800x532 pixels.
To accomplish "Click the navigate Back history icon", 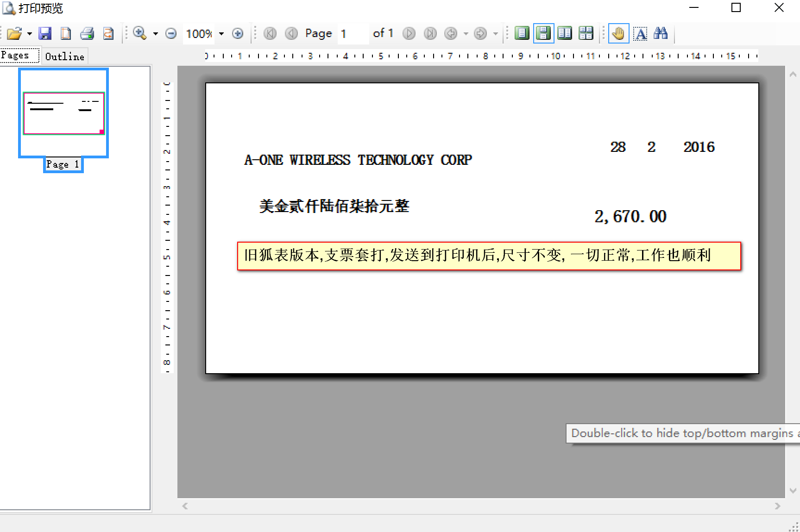I will click(451, 33).
